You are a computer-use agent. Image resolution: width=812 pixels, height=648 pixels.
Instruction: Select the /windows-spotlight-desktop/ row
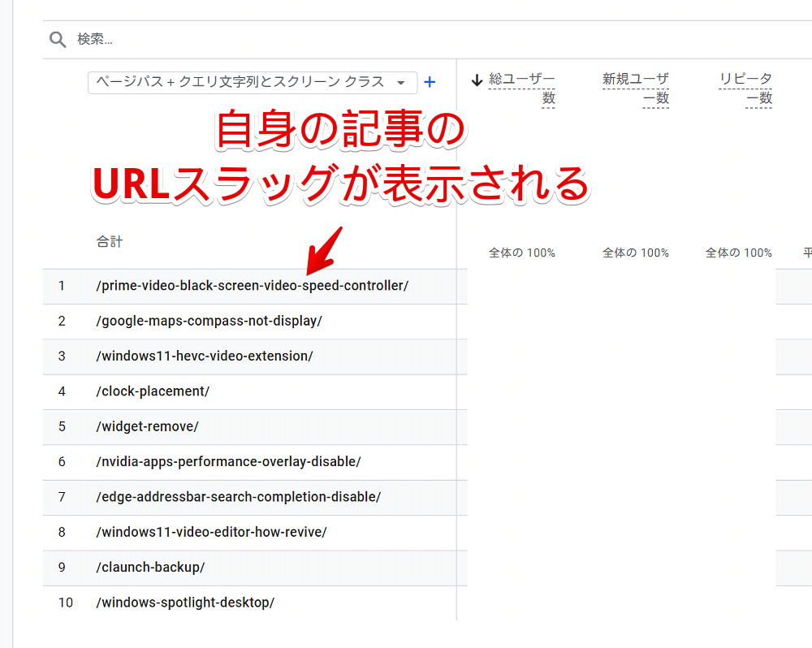pos(255,603)
